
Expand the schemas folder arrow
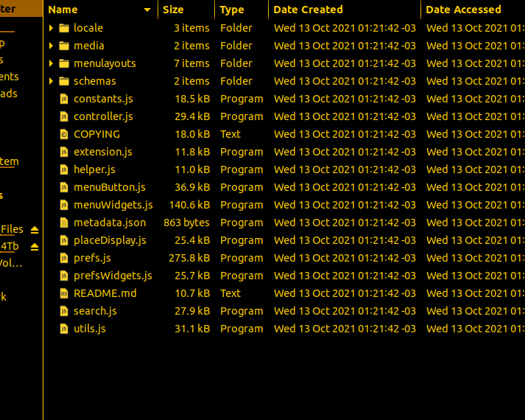pyautogui.click(x=51, y=81)
